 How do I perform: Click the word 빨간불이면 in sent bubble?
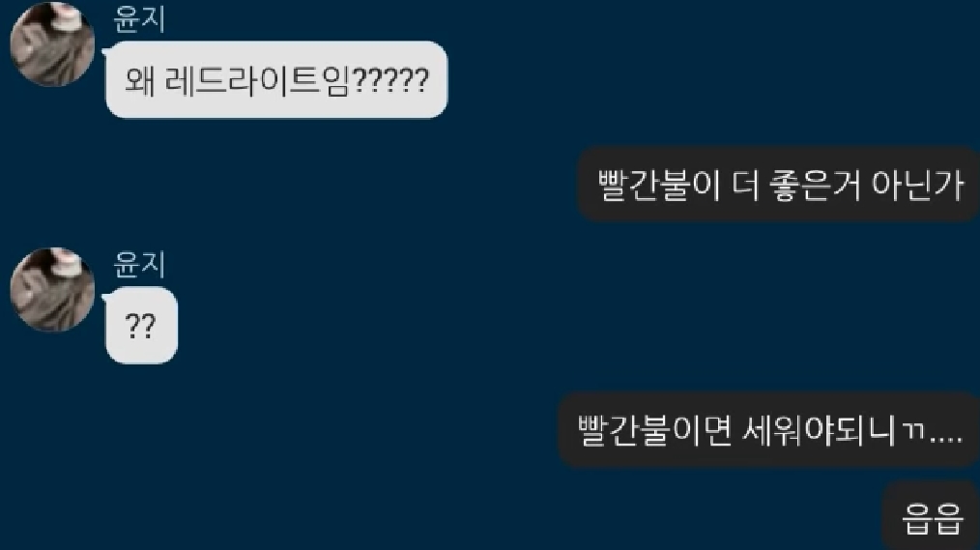click(654, 430)
